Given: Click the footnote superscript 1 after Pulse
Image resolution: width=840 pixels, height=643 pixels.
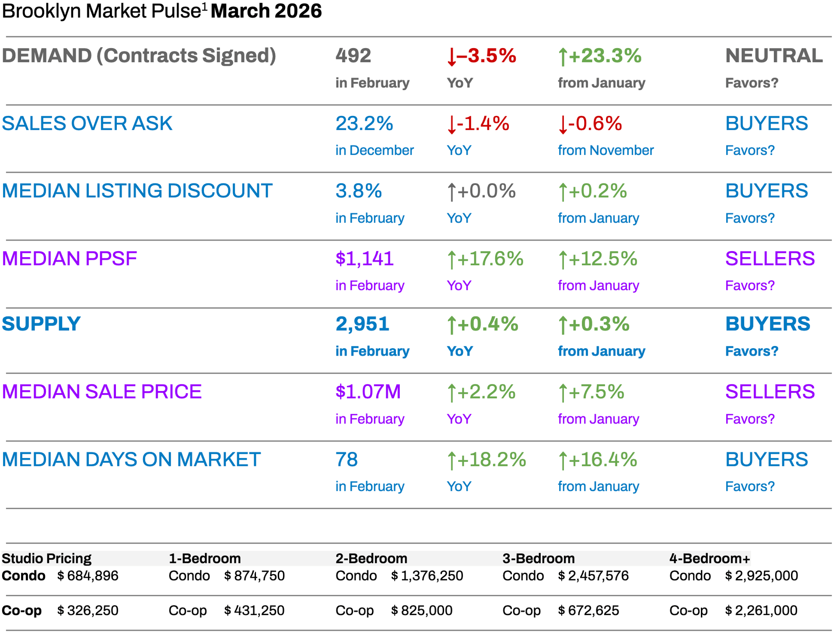Looking at the screenshot, I should pos(204,7).
